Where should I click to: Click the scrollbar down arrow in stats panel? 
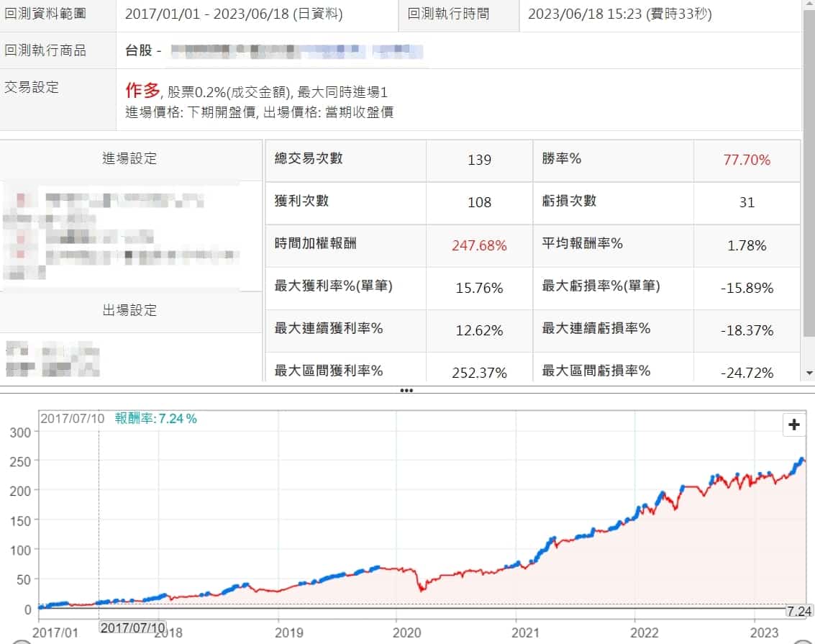tap(809, 373)
